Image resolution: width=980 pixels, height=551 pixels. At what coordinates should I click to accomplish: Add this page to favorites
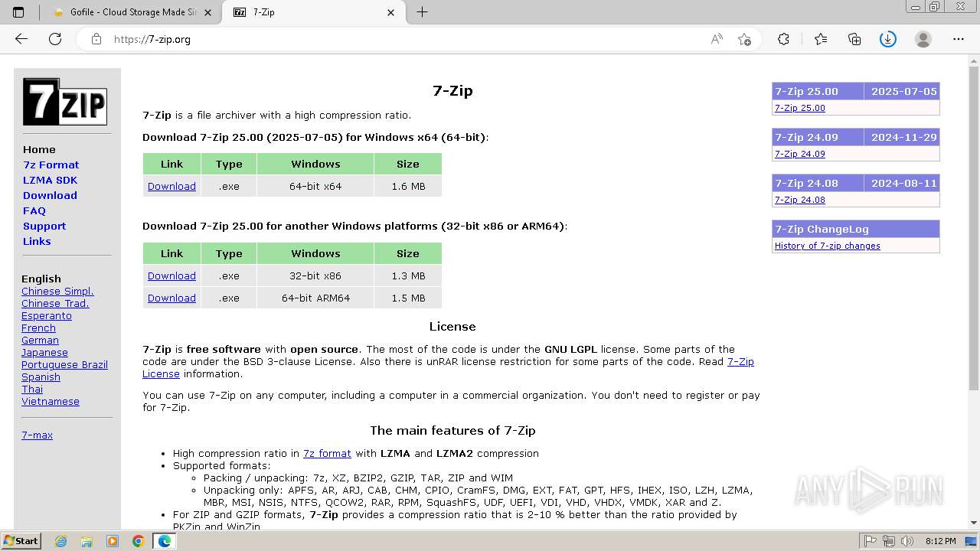pos(744,39)
